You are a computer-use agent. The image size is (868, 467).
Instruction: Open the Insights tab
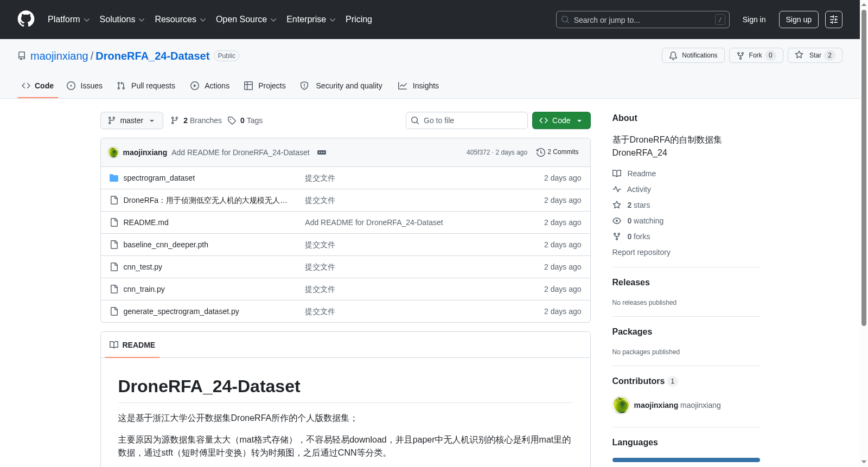click(x=418, y=86)
